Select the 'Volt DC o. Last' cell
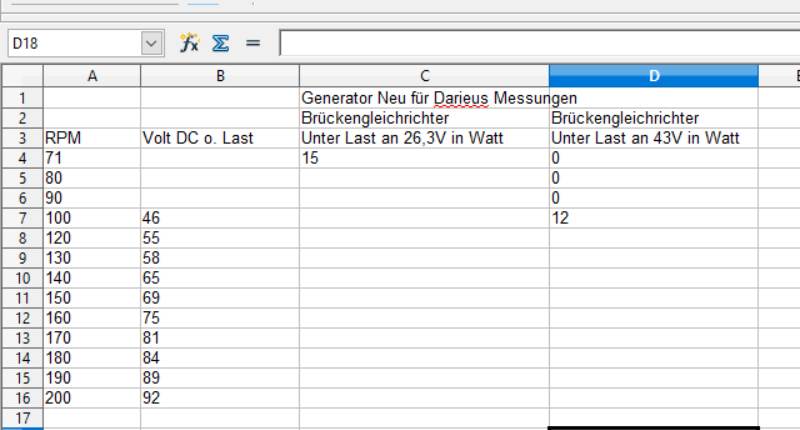Viewport: 800px width, 430px height. [x=219, y=138]
